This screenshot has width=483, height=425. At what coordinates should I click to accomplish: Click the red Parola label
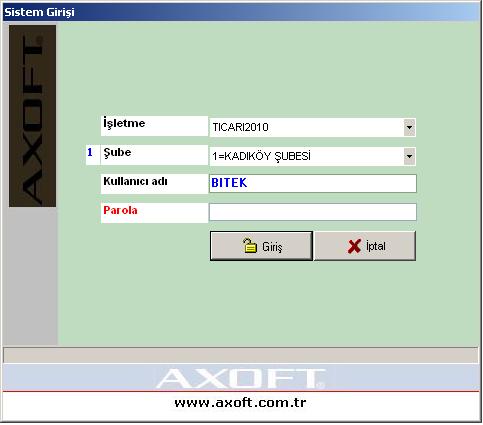154,213
